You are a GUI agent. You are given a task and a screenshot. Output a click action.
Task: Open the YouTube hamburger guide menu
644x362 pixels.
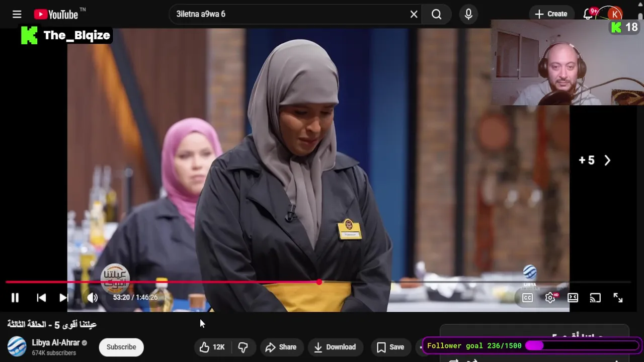click(17, 14)
